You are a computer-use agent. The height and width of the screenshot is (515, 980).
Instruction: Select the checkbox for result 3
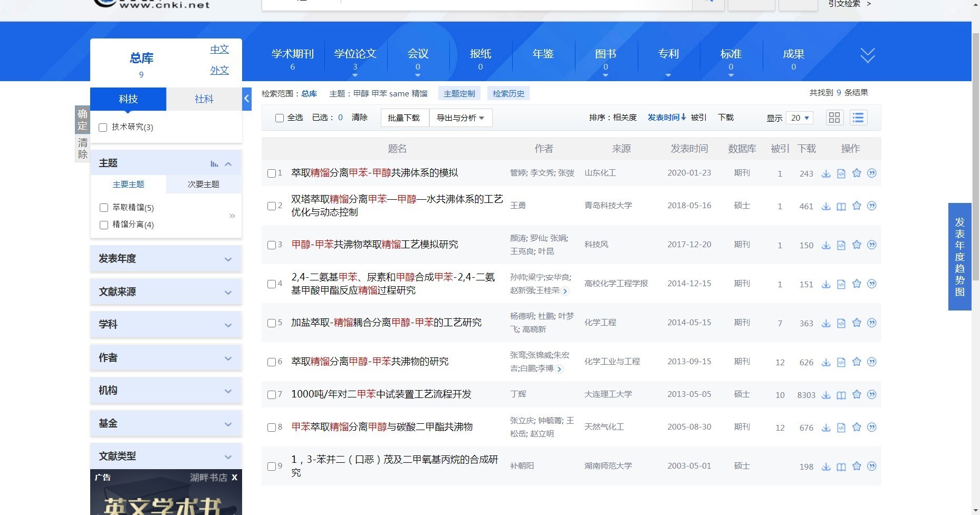tap(271, 245)
